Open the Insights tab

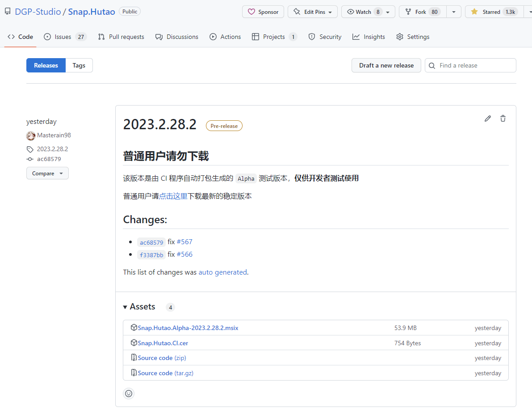[x=369, y=37]
